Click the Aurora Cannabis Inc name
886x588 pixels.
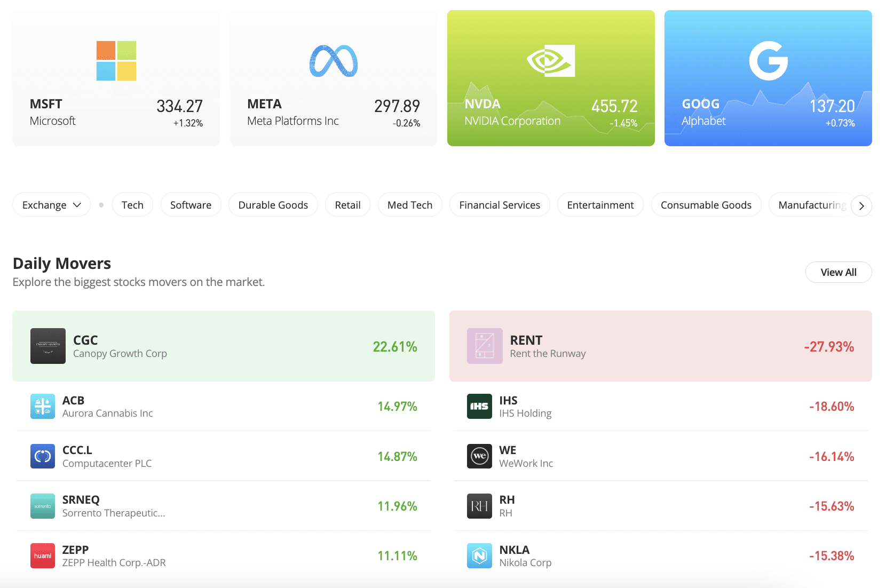coord(107,413)
